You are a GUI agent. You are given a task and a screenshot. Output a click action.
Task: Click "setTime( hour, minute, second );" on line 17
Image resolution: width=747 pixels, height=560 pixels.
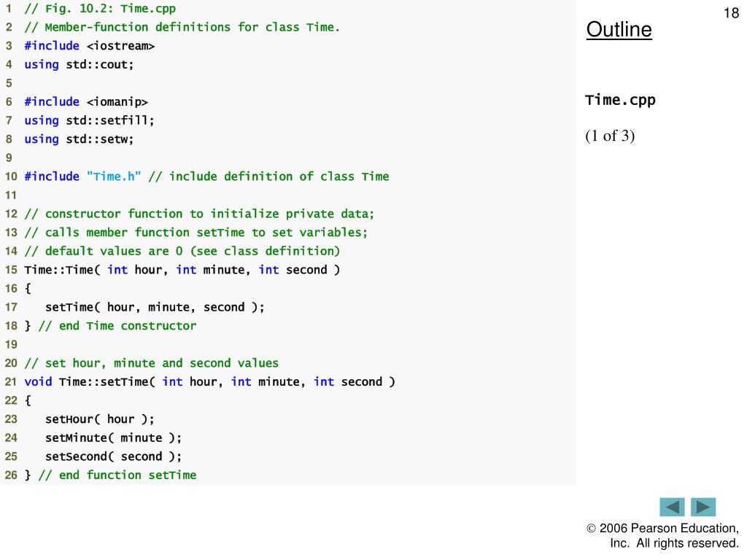(x=155, y=307)
